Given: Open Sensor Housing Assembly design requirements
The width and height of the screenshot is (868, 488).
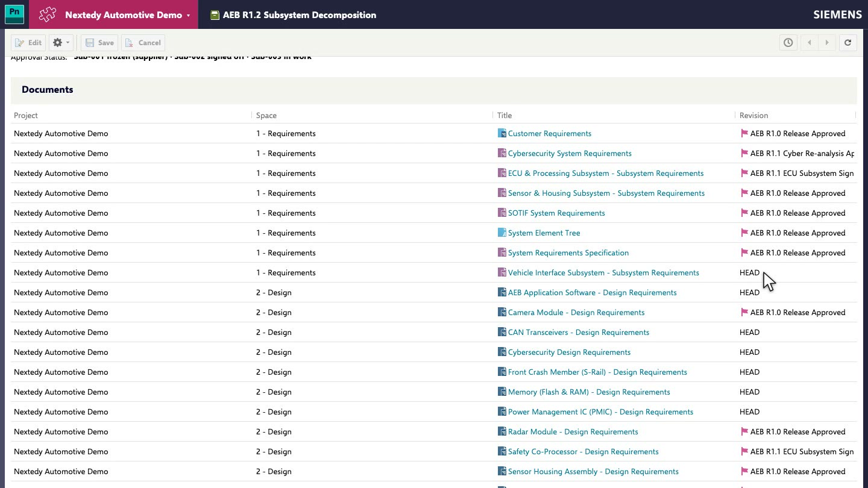Looking at the screenshot, I should click(593, 472).
